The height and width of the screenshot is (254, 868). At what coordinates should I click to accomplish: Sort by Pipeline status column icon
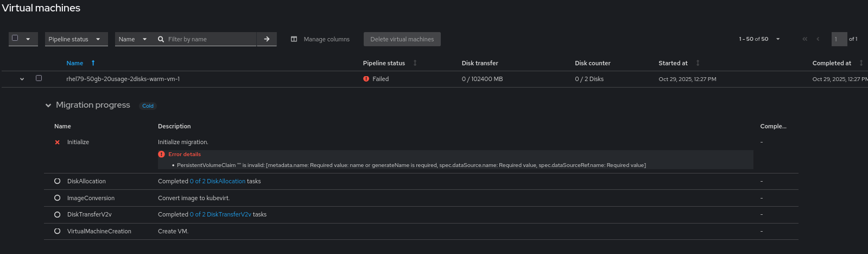(x=415, y=63)
